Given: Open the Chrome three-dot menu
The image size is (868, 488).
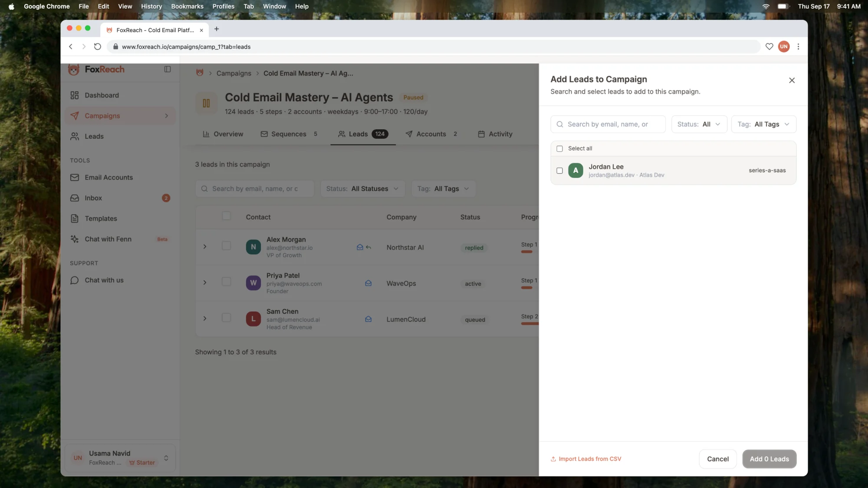Looking at the screenshot, I should [x=798, y=46].
